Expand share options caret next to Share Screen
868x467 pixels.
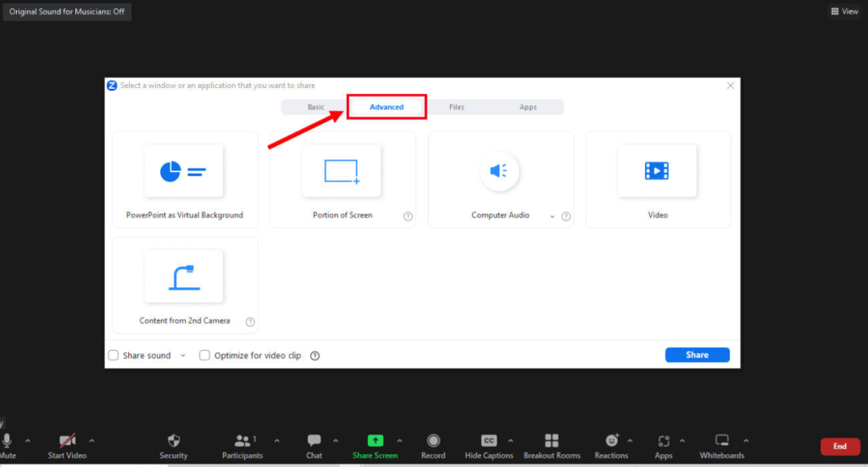pyautogui.click(x=400, y=441)
